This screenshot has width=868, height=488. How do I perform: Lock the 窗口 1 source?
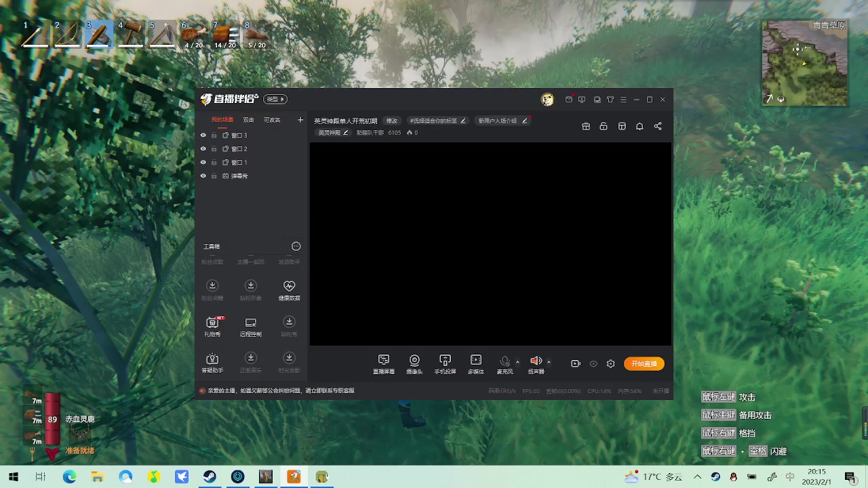point(214,163)
